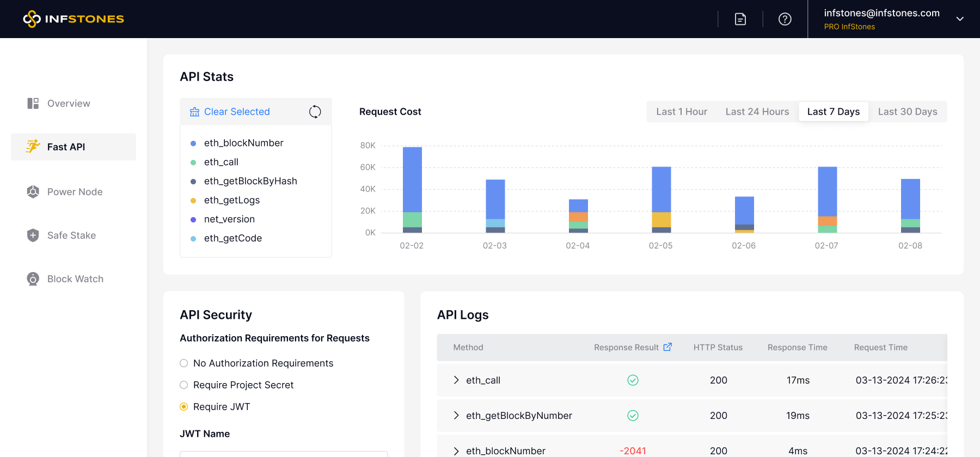Click the Fast API running figure icon
The height and width of the screenshot is (457, 980).
click(33, 146)
